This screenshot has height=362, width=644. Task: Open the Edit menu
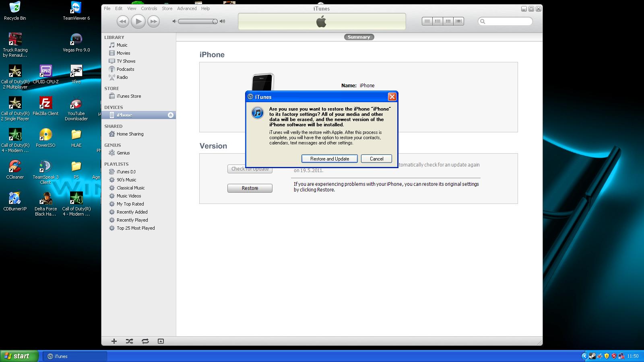119,8
